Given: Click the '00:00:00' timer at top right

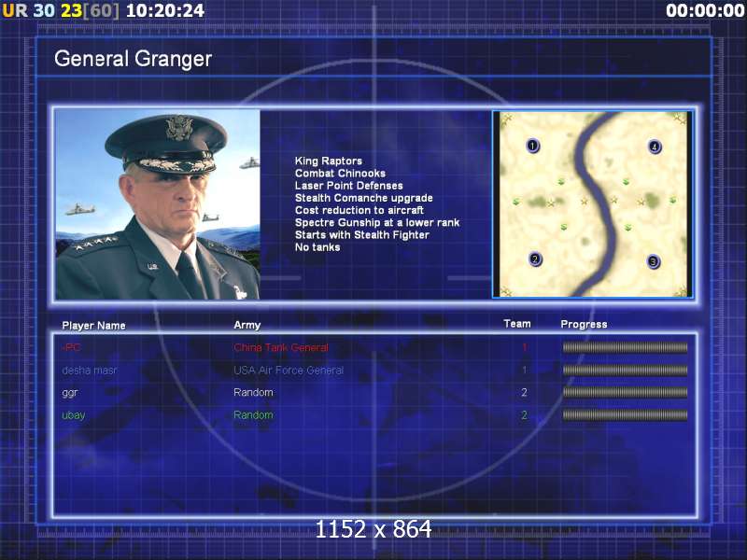Looking at the screenshot, I should point(705,10).
